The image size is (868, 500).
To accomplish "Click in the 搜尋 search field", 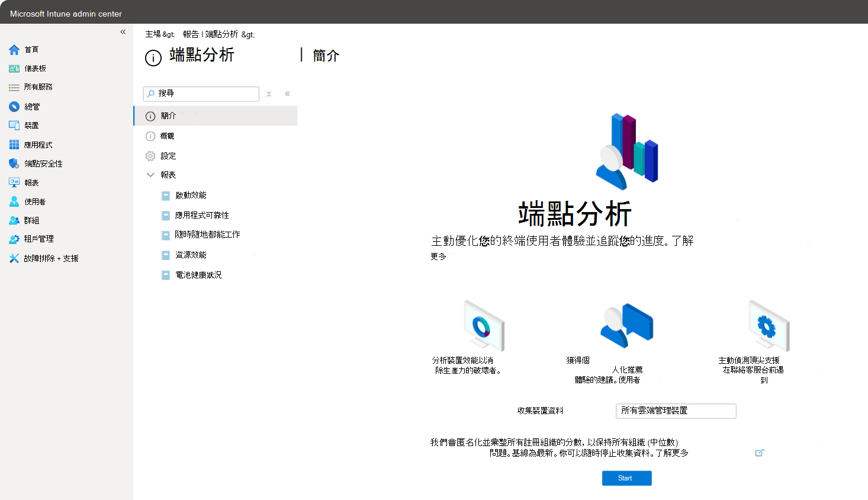I will coord(201,94).
